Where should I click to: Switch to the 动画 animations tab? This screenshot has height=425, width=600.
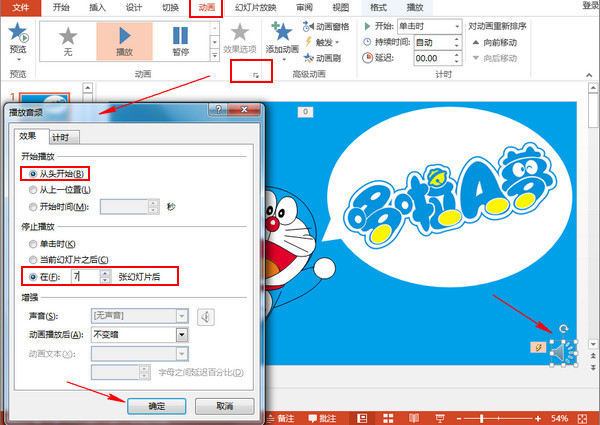pos(207,8)
